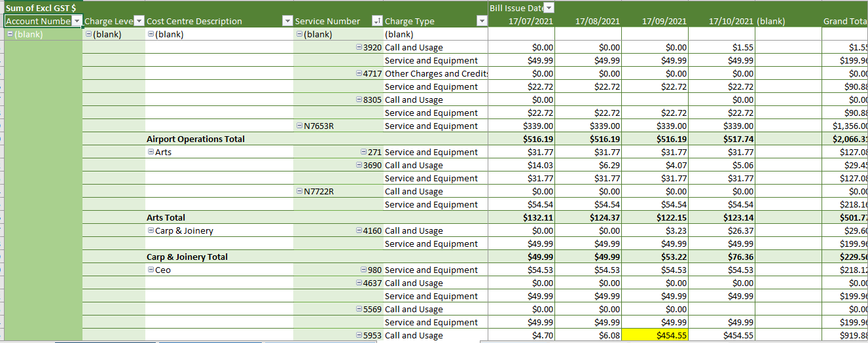Collapse service number 3690 rows

click(x=359, y=165)
